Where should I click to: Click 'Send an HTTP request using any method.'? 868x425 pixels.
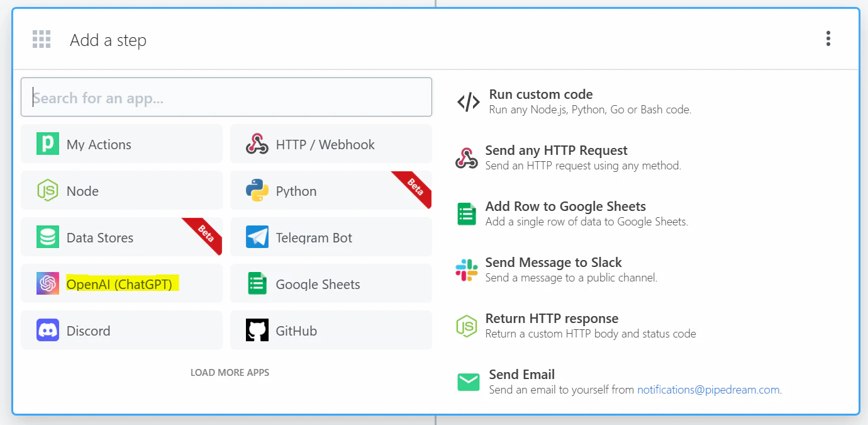point(583,166)
